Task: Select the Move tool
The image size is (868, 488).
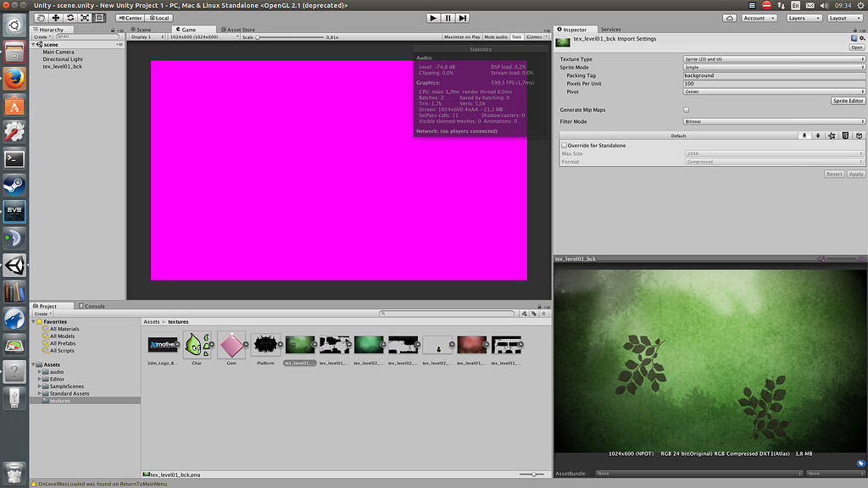Action: pyautogui.click(x=55, y=18)
